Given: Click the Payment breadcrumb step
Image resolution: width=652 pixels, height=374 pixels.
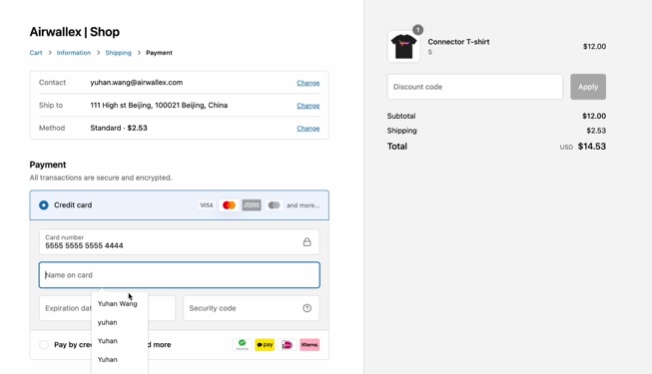Looking at the screenshot, I should tap(159, 53).
